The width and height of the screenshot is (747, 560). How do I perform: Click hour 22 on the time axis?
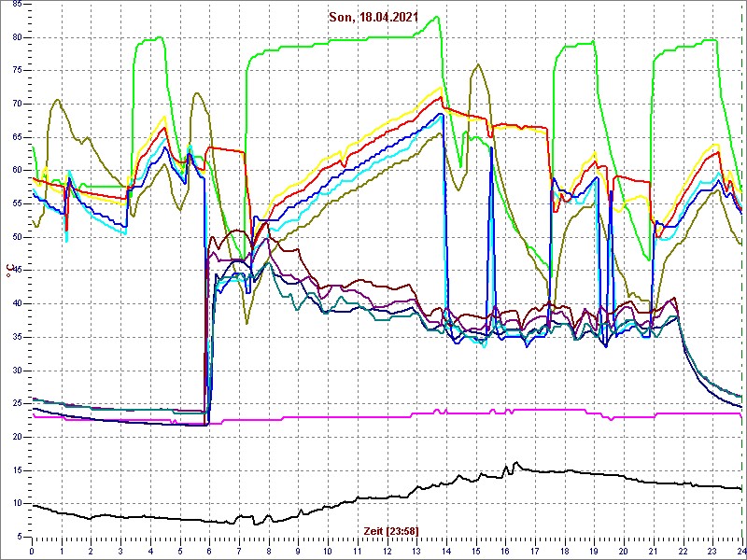click(683, 552)
